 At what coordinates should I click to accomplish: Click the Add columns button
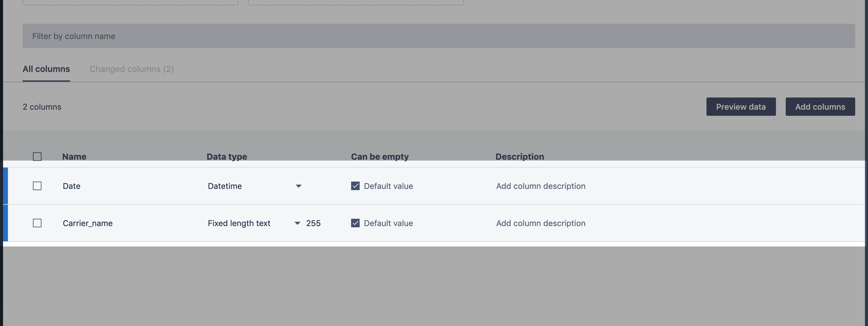[820, 107]
